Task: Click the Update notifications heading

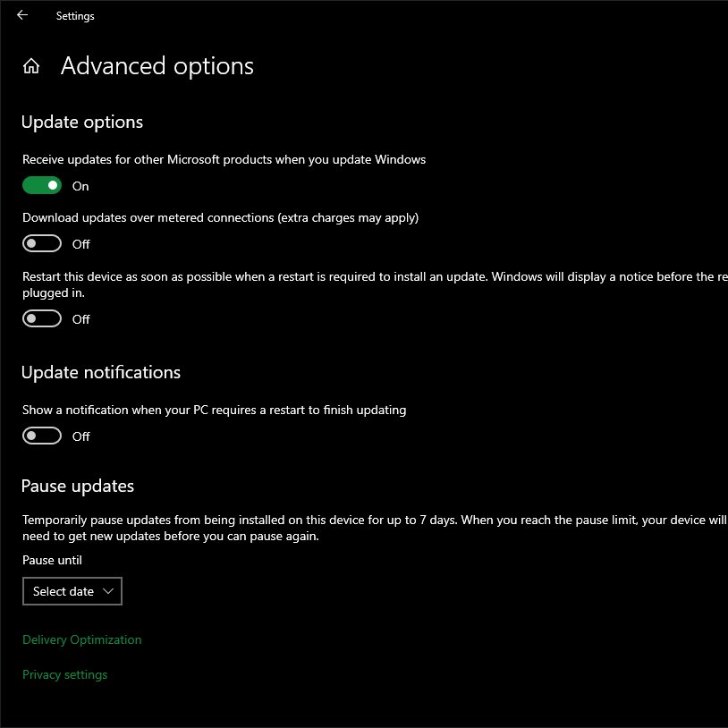Action: (x=100, y=372)
